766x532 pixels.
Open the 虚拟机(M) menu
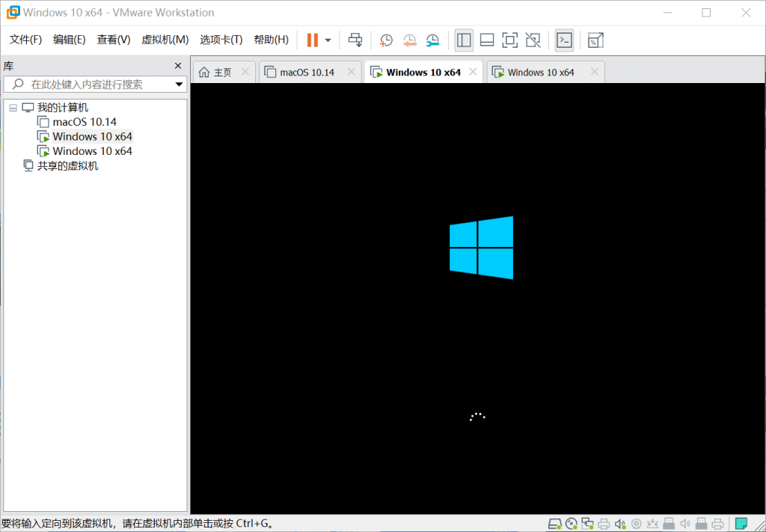[x=165, y=40]
